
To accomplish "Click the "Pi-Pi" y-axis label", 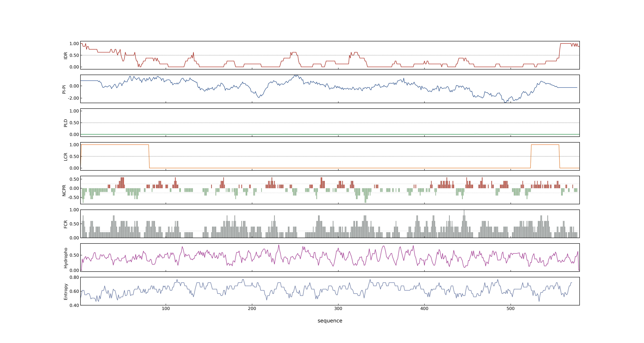I will pyautogui.click(x=64, y=89).
